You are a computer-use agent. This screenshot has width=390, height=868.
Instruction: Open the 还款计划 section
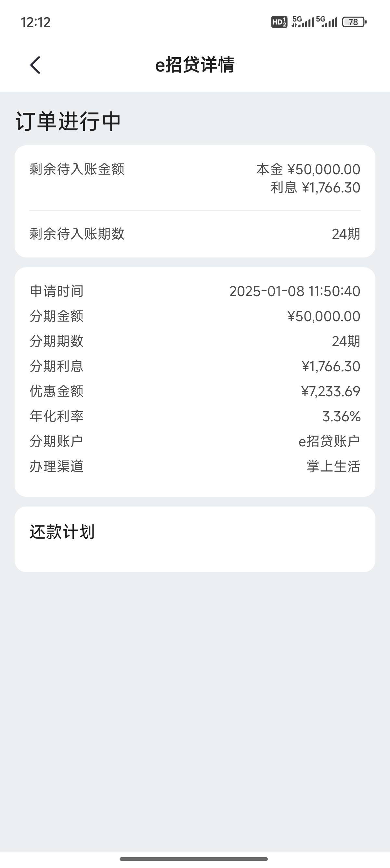[x=195, y=539]
